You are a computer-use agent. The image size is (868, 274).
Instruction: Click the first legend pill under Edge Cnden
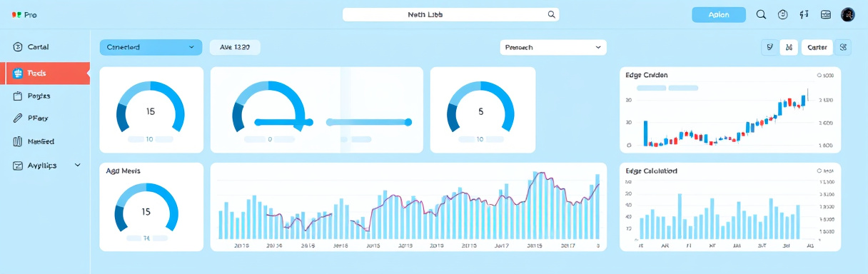(651, 88)
